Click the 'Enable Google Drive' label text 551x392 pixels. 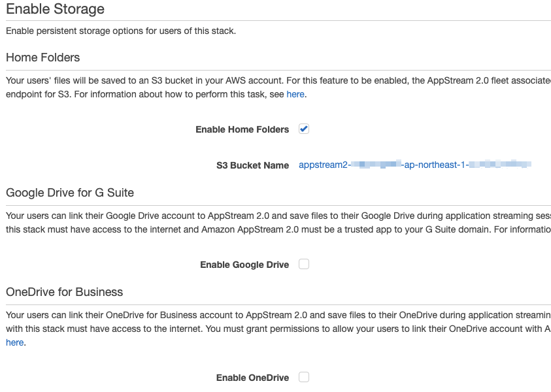tap(244, 265)
